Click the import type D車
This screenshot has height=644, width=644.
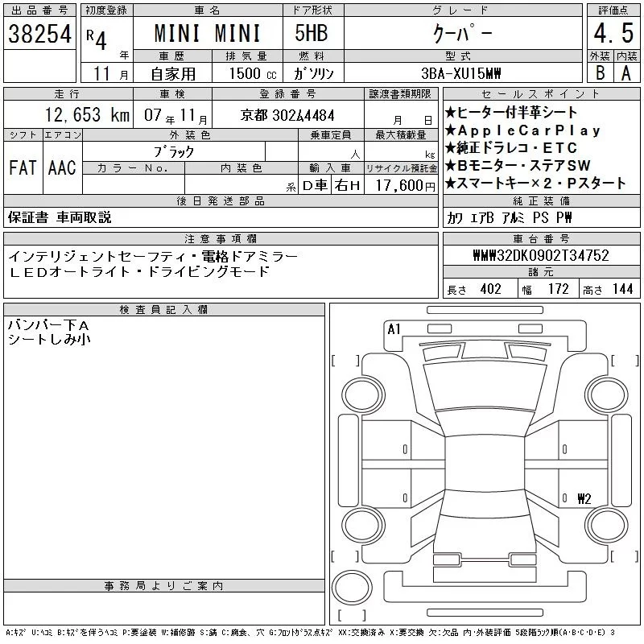click(x=315, y=185)
